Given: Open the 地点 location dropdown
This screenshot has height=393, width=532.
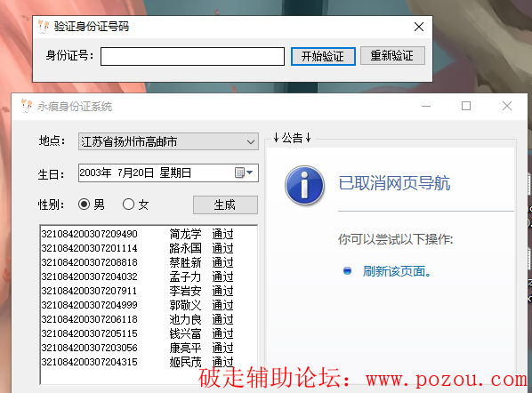Looking at the screenshot, I should click(251, 141).
